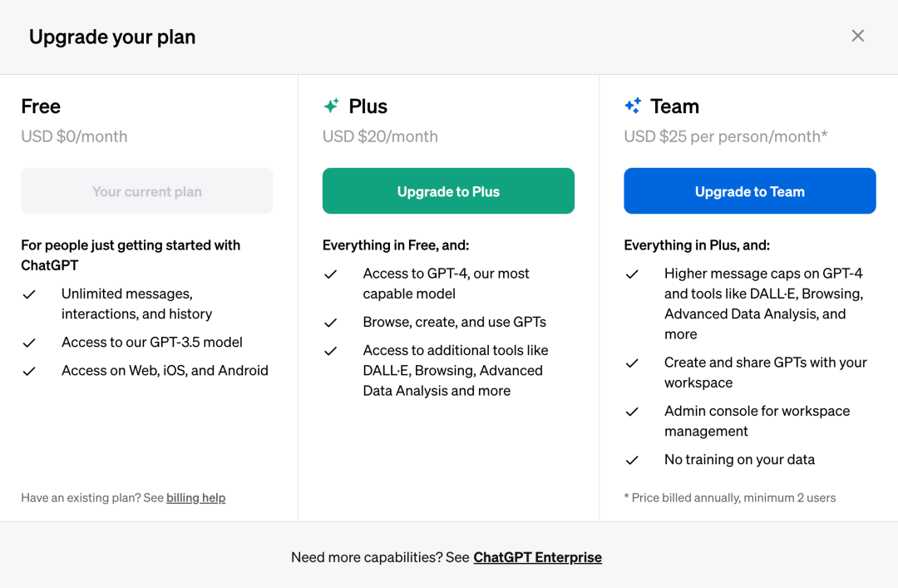Click the Team plan price text
This screenshot has height=588, width=898.
click(725, 136)
